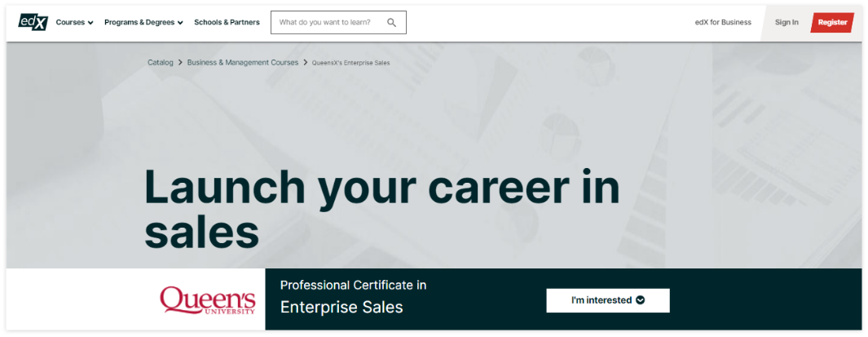Screen dimensions: 868x337
Task: Go to edX for Business
Action: [x=723, y=23]
